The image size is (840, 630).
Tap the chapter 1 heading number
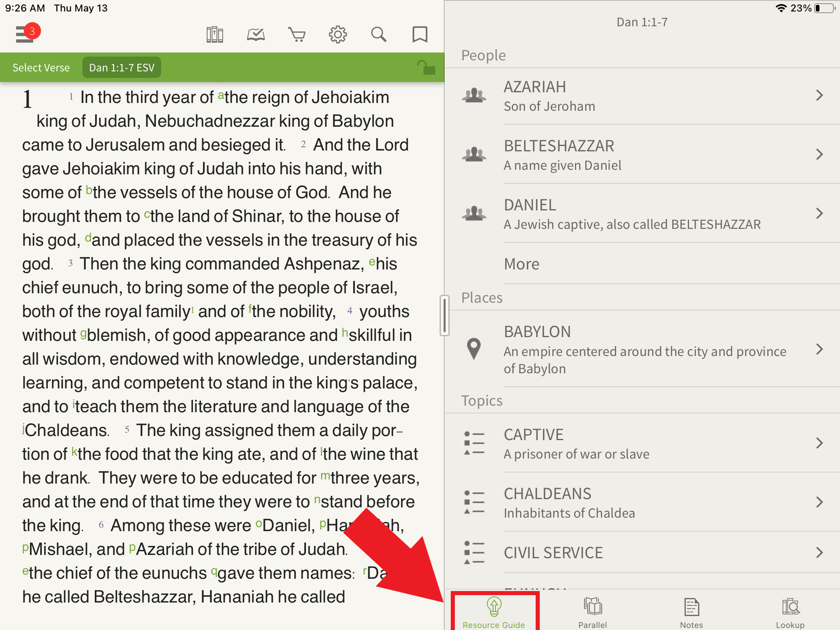point(27,99)
